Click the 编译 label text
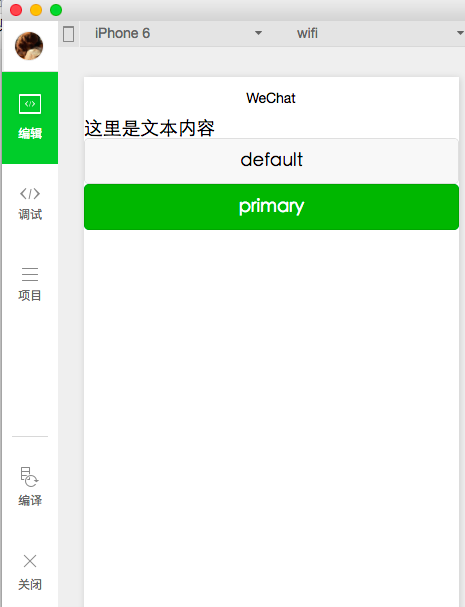This screenshot has height=607, width=465. 30,500
